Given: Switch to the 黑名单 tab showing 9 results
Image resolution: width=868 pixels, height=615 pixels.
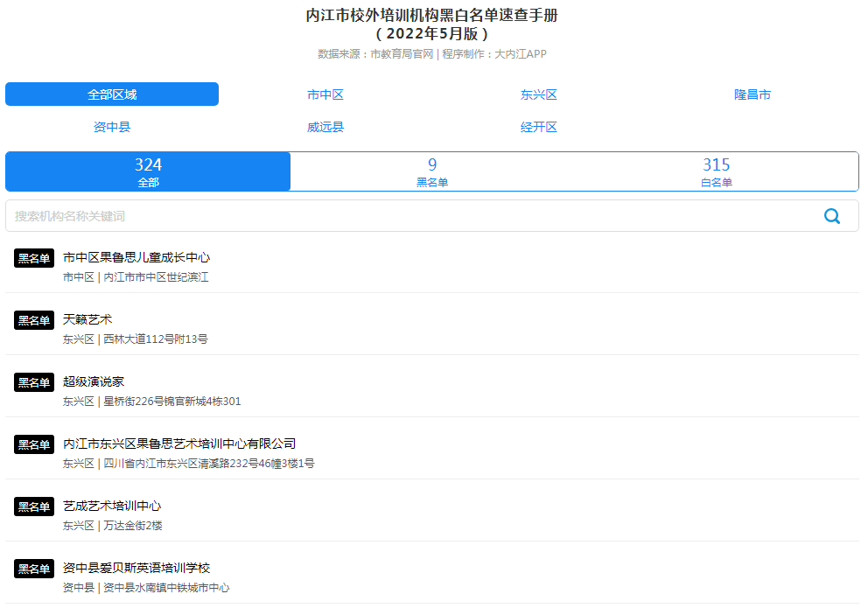Looking at the screenshot, I should [433, 171].
